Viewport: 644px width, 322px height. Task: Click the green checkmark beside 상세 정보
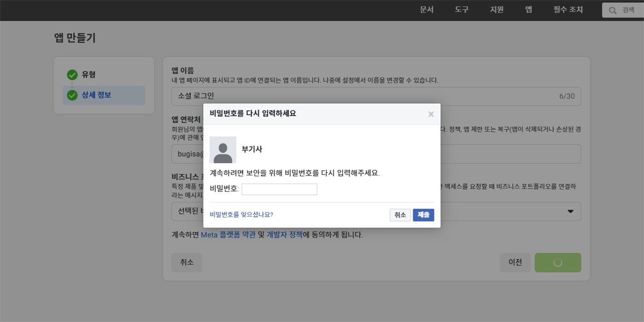pyautogui.click(x=72, y=95)
